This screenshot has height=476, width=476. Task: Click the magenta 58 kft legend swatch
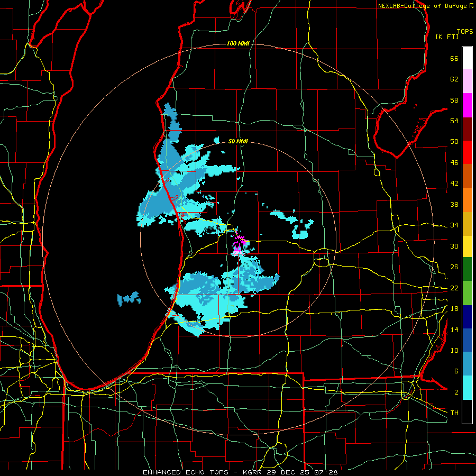pos(467,105)
